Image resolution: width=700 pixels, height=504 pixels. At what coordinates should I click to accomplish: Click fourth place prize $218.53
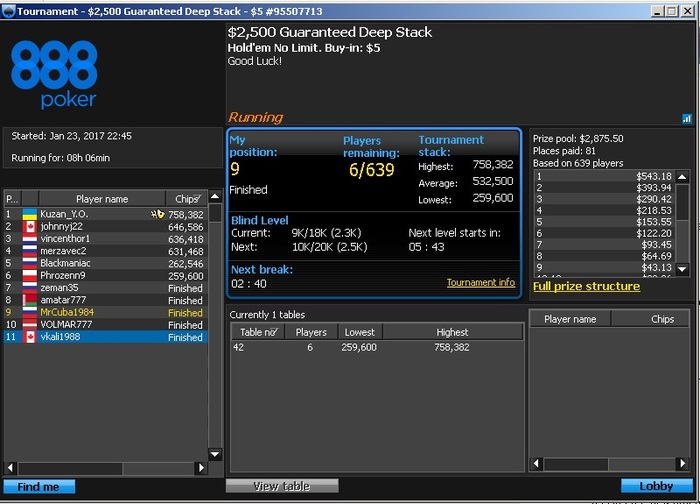pyautogui.click(x=654, y=210)
